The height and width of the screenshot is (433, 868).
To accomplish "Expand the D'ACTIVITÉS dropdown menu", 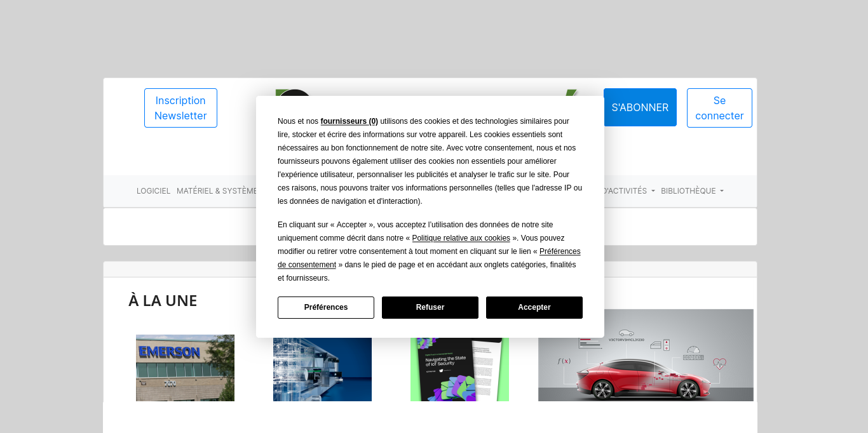I will point(627,191).
